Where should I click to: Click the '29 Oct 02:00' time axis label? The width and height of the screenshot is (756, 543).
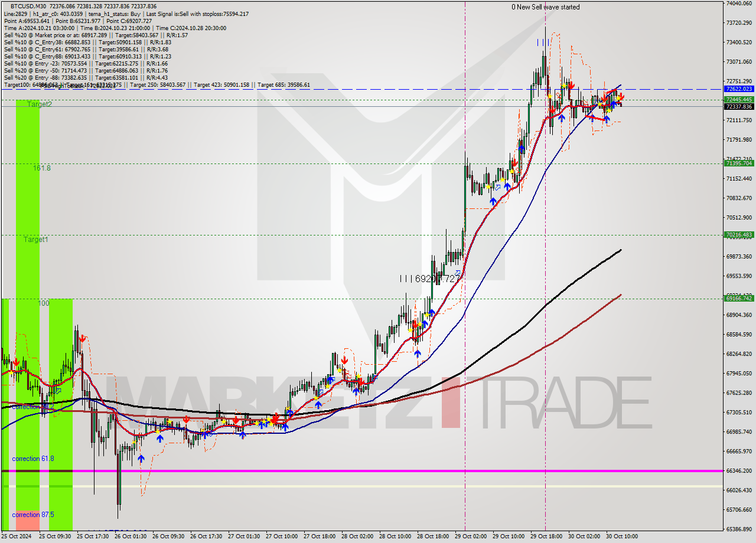[x=471, y=537]
